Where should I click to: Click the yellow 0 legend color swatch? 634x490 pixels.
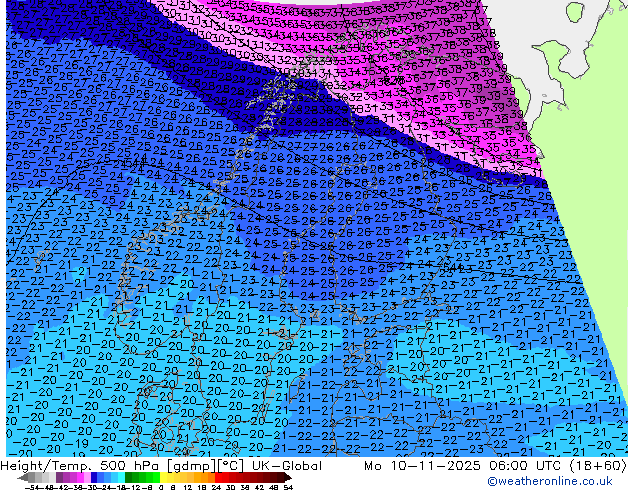163,477
